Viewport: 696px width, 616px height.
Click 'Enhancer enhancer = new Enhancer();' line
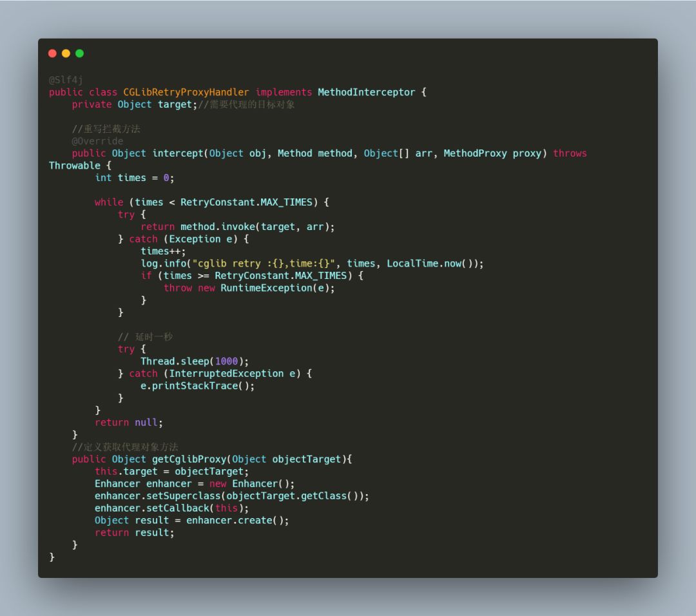(x=195, y=484)
